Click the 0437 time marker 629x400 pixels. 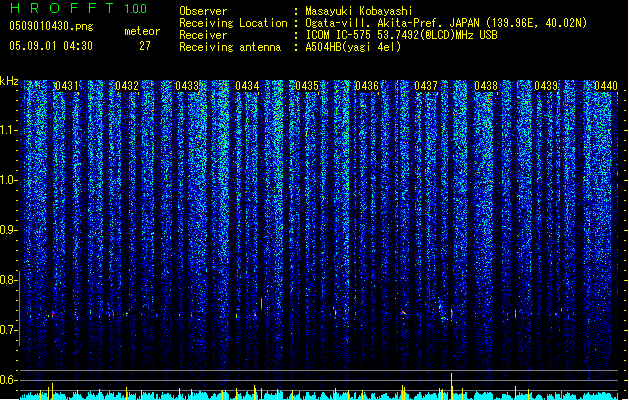click(426, 86)
